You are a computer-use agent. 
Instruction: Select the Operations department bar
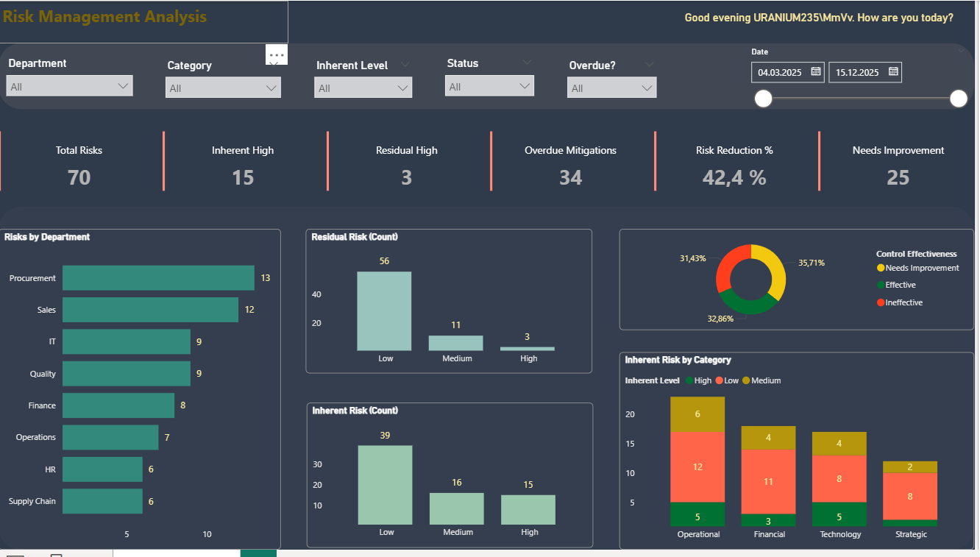[x=110, y=437]
